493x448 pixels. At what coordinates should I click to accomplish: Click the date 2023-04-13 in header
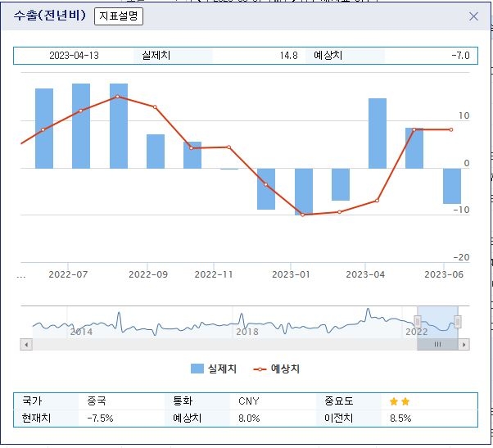point(74,56)
